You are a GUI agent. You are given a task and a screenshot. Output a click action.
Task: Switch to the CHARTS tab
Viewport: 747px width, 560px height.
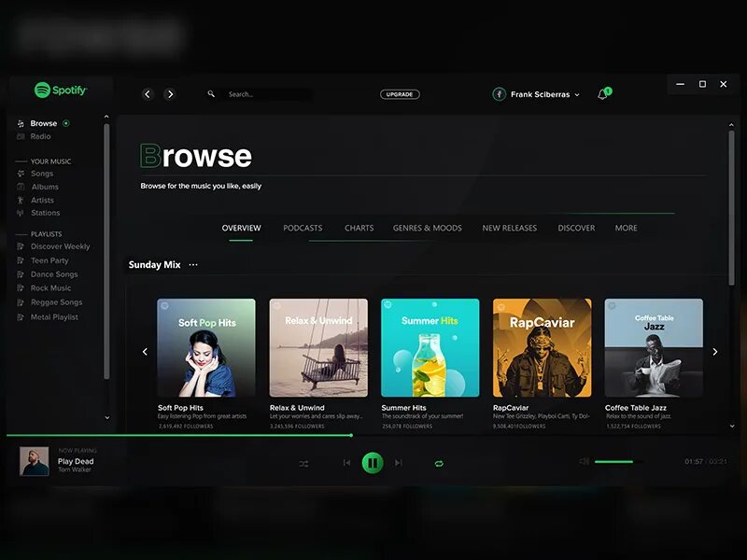[x=359, y=228]
